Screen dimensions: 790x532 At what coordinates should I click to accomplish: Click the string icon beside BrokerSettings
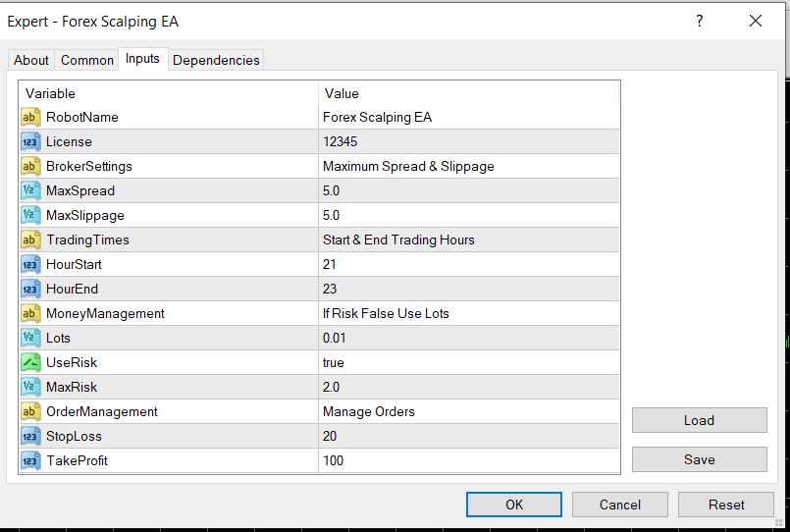point(30,166)
